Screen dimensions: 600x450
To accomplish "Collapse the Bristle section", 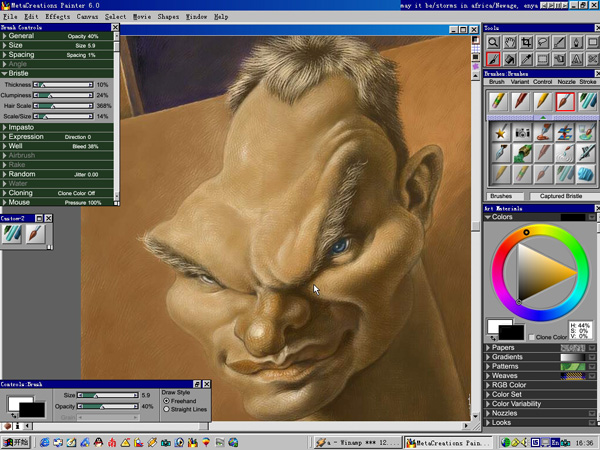I will tap(4, 73).
